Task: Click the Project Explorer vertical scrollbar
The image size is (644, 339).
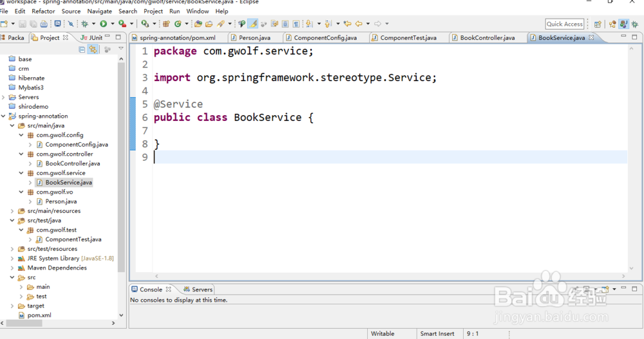Action: [x=121, y=166]
